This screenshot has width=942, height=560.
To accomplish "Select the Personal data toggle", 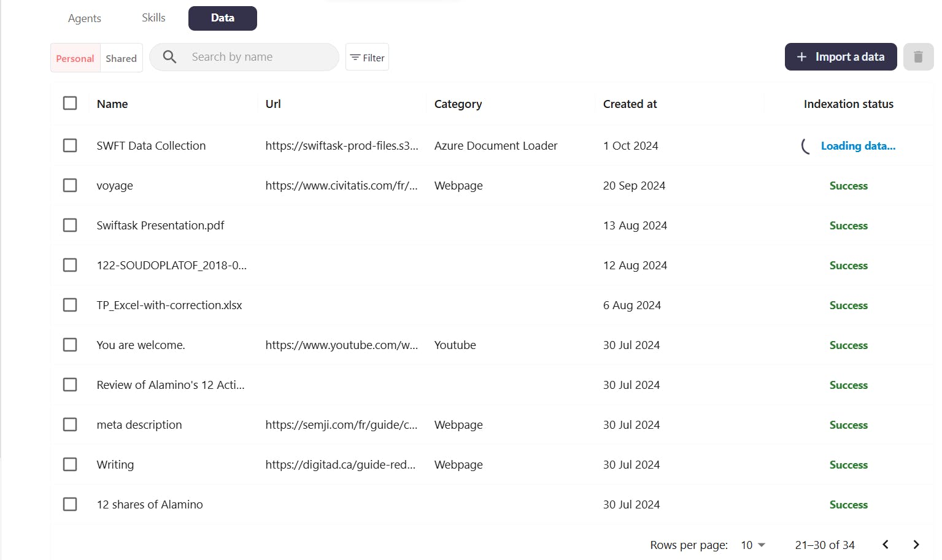I will 75,58.
